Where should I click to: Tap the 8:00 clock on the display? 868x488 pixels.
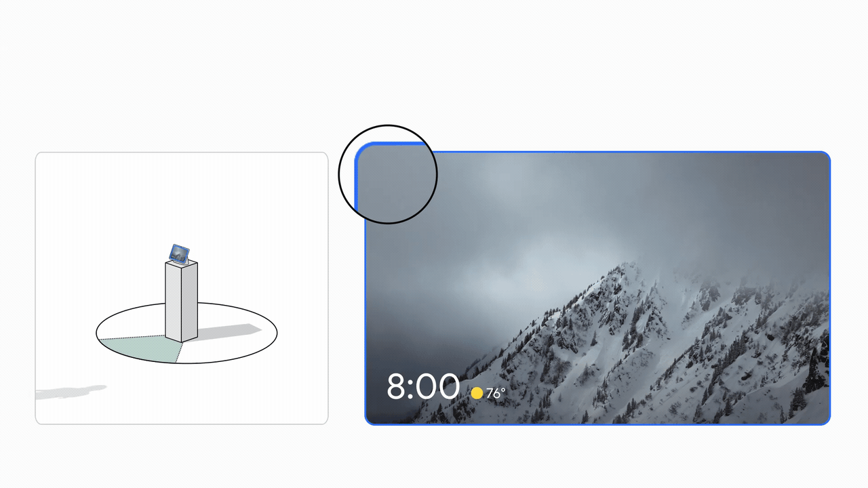coord(423,388)
